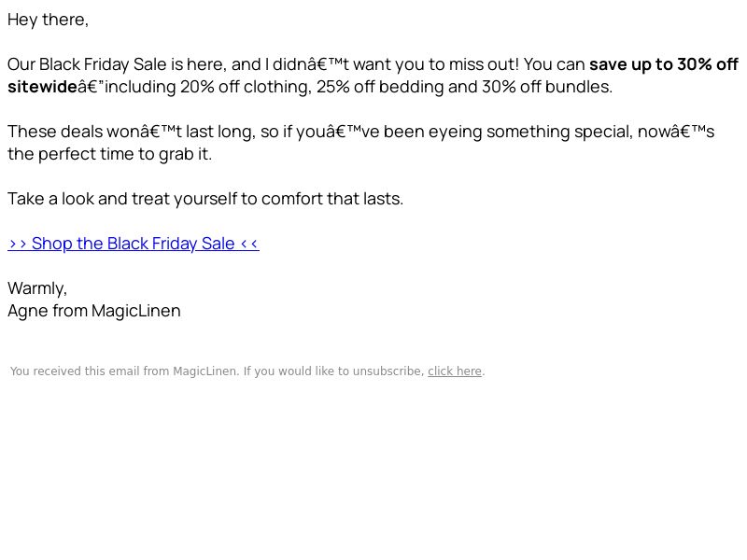Click the trailing '<<' arrows of the sale link
This screenshot has width=747, height=560.
point(249,244)
